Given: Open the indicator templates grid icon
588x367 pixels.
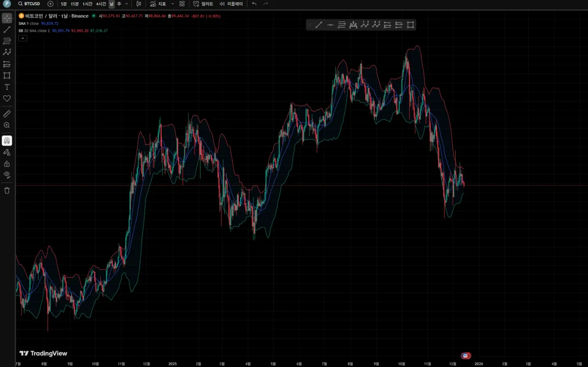Looking at the screenshot, I should coord(182,3).
